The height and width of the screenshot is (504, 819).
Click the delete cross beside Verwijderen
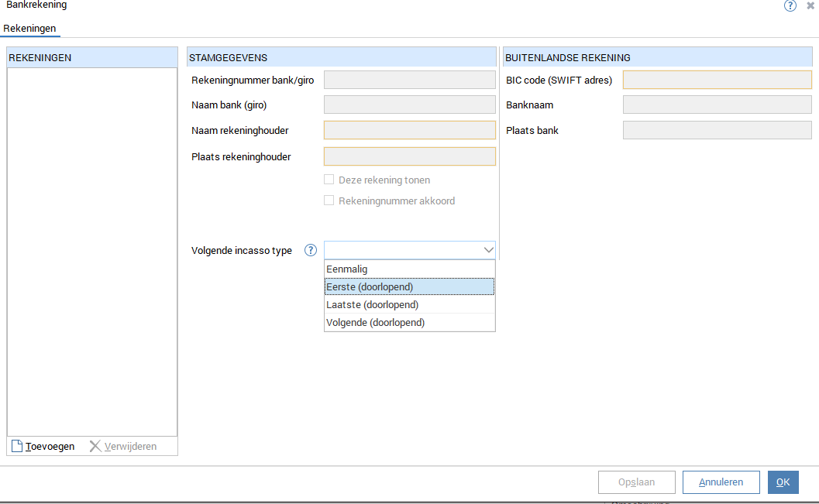95,446
